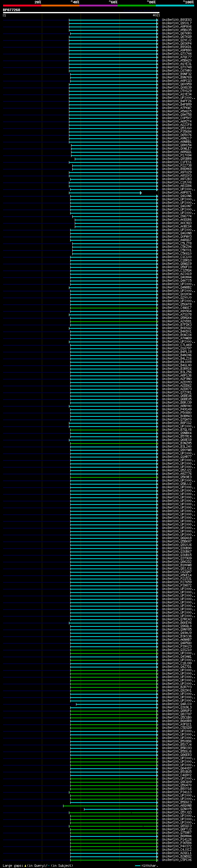
Task: Click hit label UniRef100_Q759R7
Action: click(177, 833)
